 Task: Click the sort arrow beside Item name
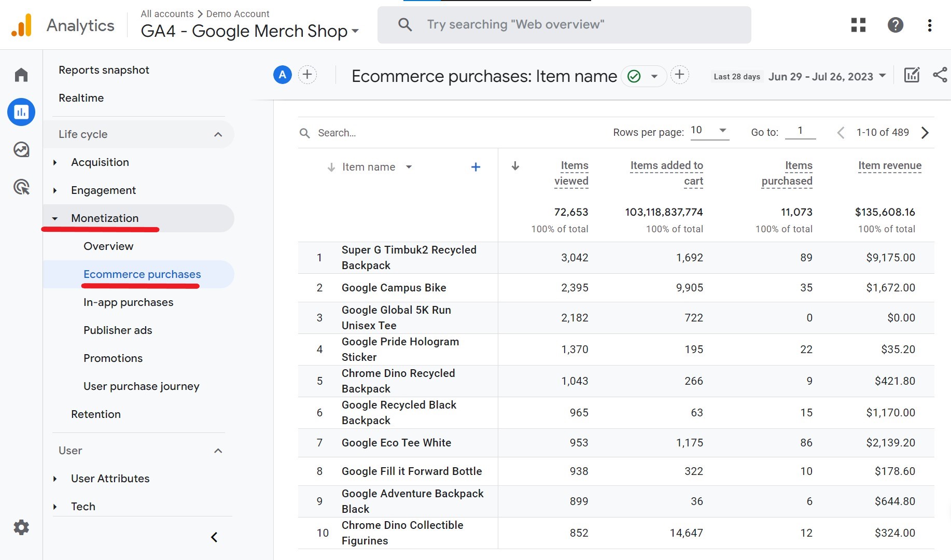pyautogui.click(x=331, y=167)
